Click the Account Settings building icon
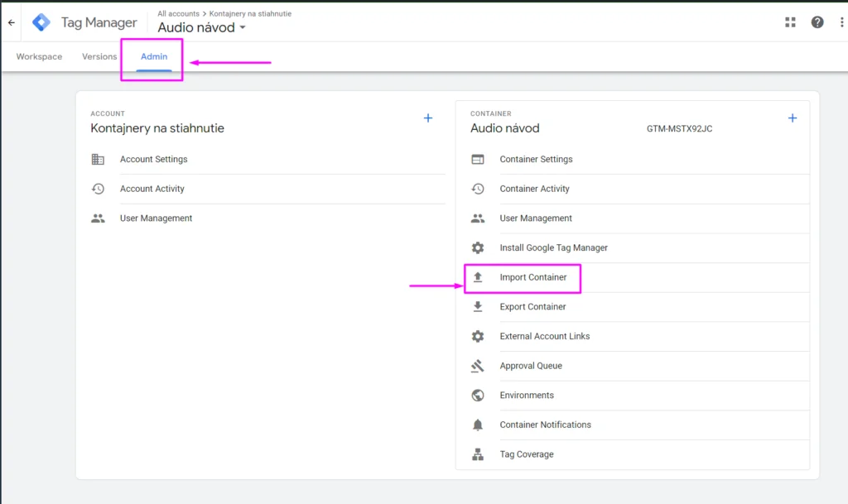 (x=98, y=160)
